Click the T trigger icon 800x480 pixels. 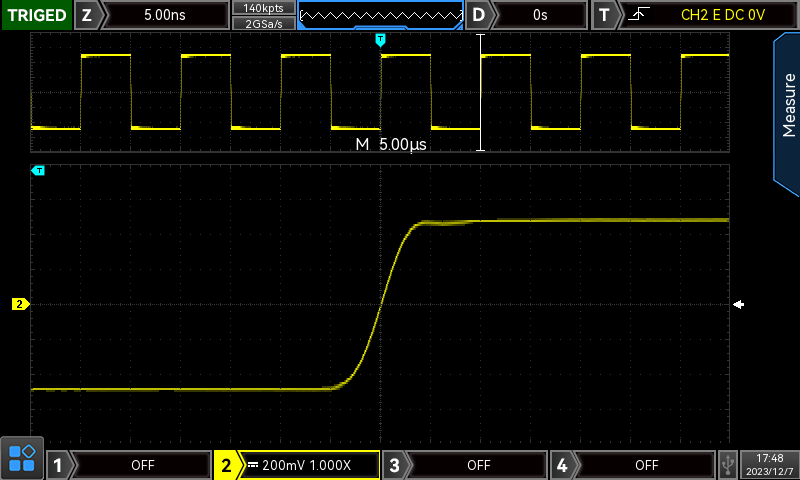pyautogui.click(x=604, y=15)
